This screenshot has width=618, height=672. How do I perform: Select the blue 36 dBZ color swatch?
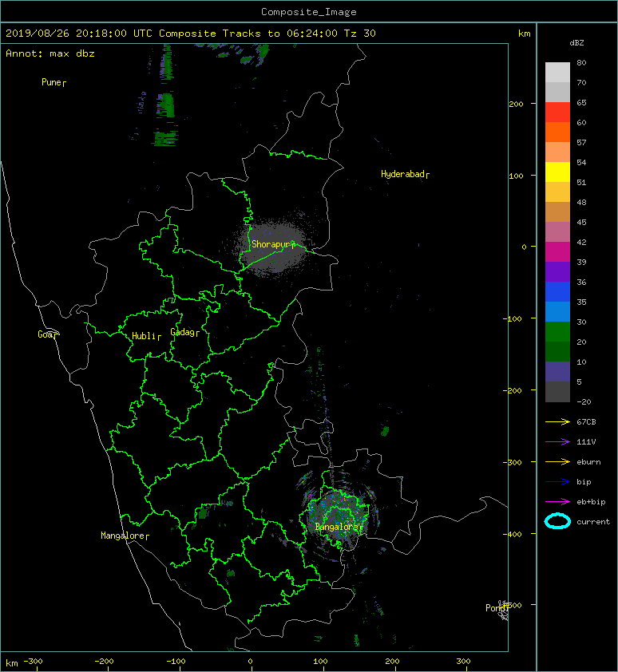point(557,292)
